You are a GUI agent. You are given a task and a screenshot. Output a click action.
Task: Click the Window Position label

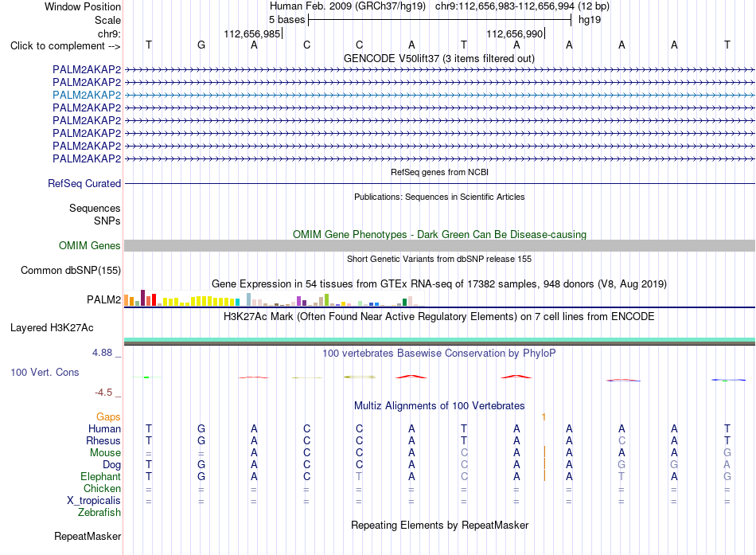[83, 6]
